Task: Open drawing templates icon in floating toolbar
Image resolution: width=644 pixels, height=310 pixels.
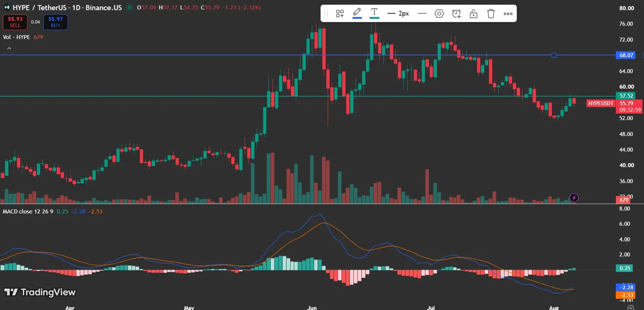Action: (340, 14)
